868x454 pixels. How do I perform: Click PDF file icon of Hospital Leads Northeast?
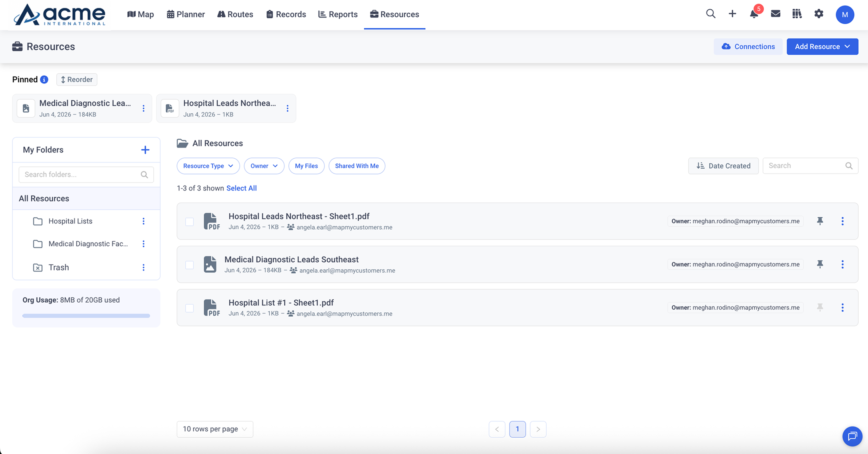click(x=211, y=221)
